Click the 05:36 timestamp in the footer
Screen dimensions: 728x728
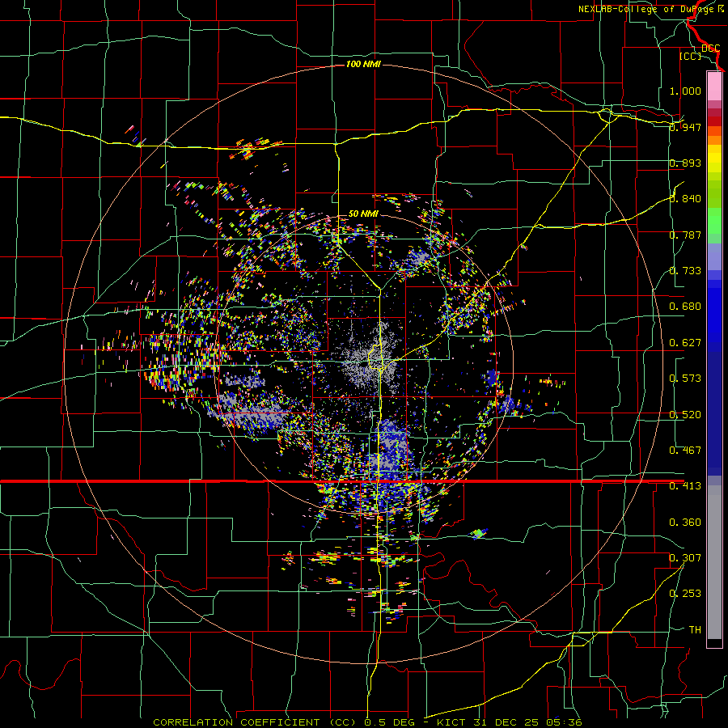click(565, 722)
